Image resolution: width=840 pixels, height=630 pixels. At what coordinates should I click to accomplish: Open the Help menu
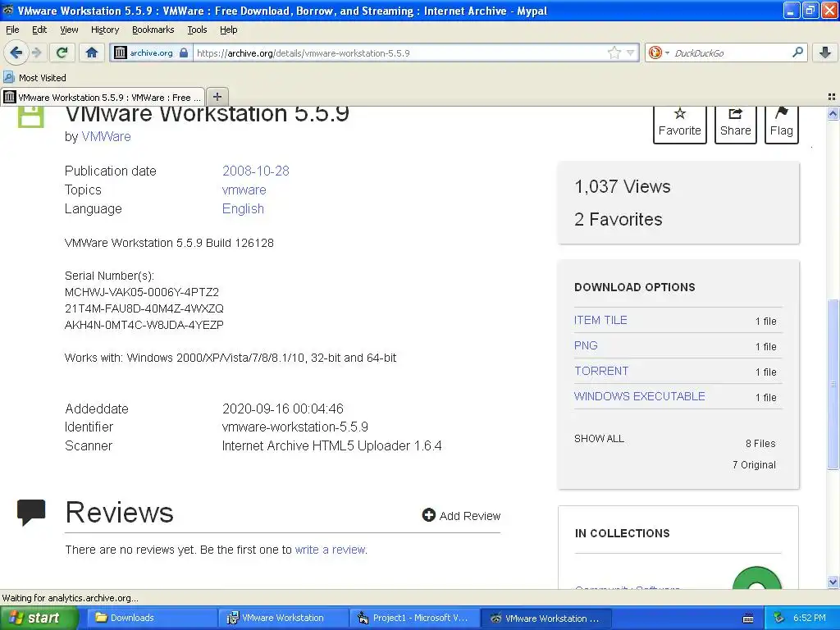(x=228, y=30)
